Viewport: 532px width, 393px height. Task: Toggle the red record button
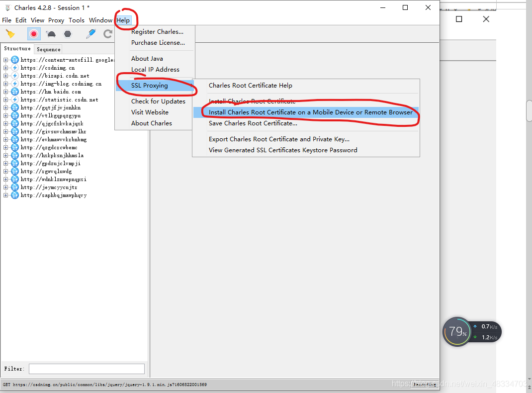[34, 34]
